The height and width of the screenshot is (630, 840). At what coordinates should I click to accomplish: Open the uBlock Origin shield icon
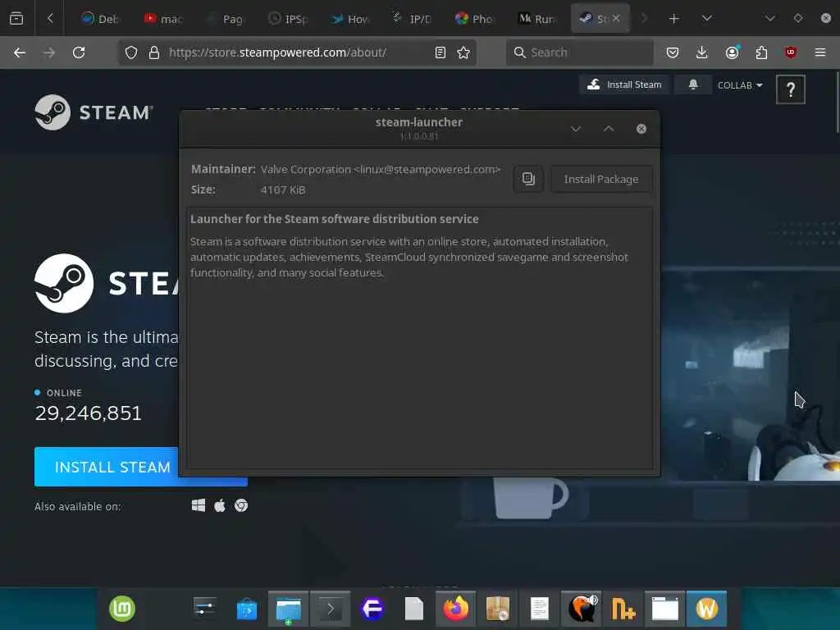click(x=791, y=52)
